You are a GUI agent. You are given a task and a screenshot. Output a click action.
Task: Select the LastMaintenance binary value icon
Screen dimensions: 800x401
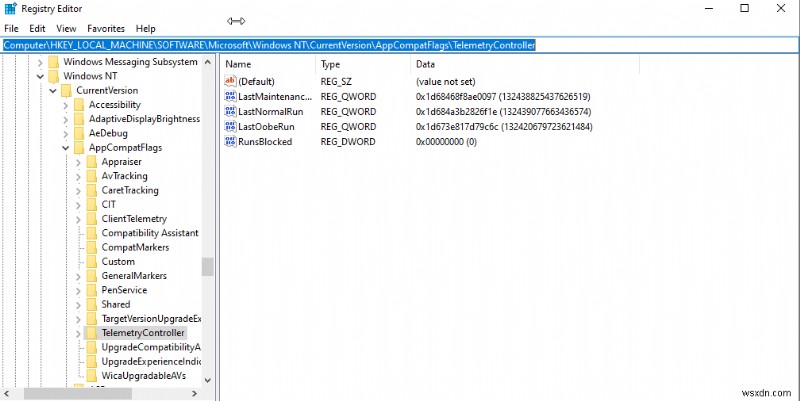pyautogui.click(x=230, y=96)
